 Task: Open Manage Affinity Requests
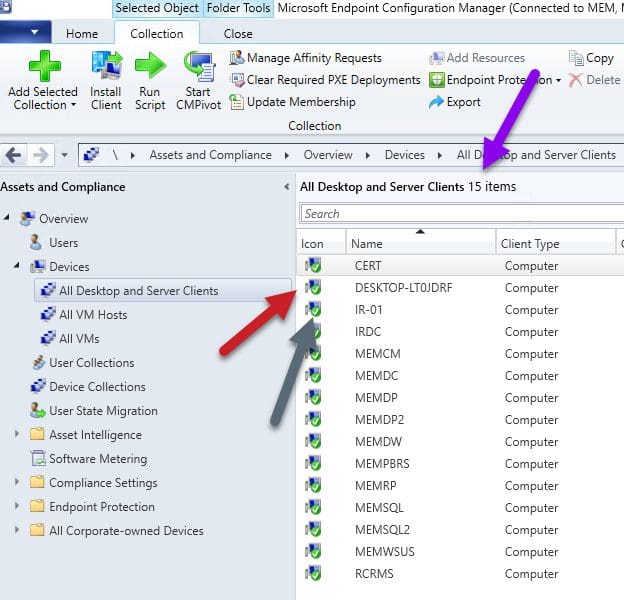(x=306, y=58)
